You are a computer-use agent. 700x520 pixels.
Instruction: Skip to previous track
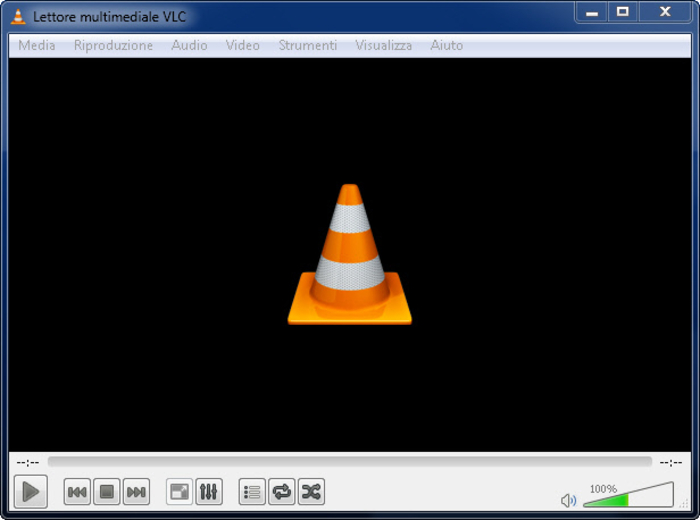point(77,492)
